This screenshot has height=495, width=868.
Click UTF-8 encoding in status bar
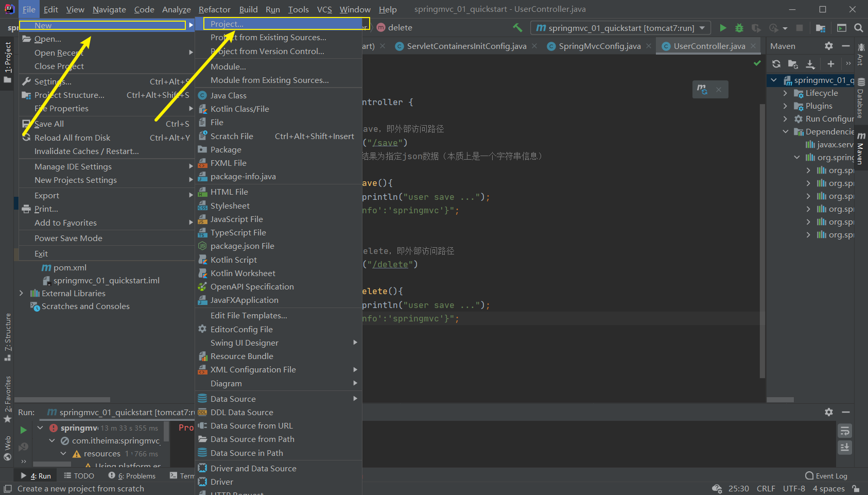(x=794, y=488)
